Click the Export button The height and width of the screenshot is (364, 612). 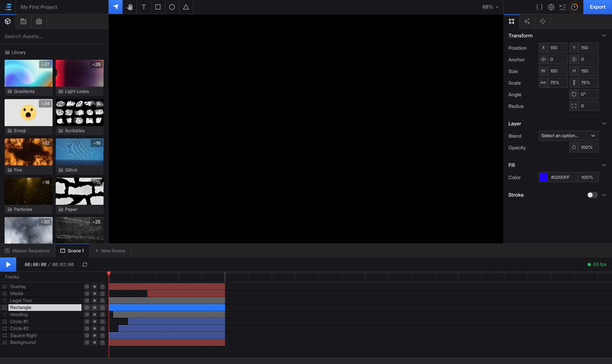pyautogui.click(x=598, y=7)
